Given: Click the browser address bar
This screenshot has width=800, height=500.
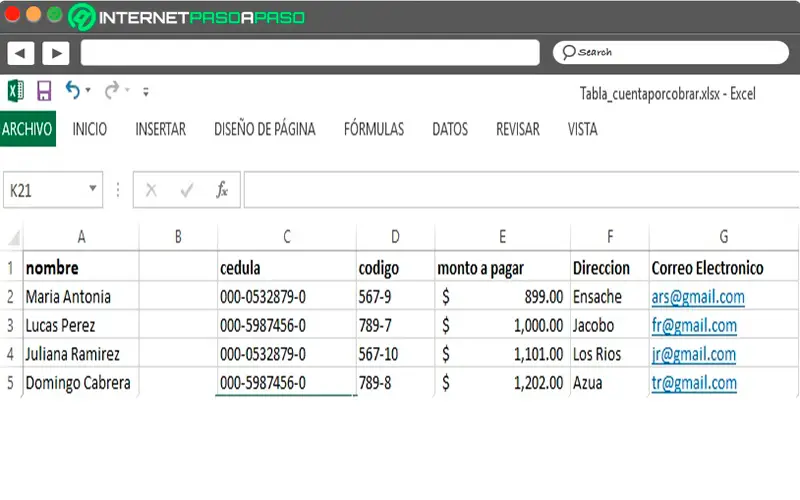Looking at the screenshot, I should [x=310, y=53].
